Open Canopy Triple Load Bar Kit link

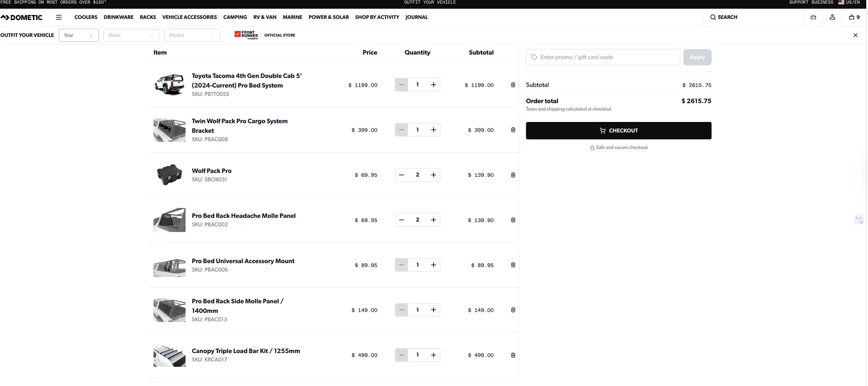[246, 351]
